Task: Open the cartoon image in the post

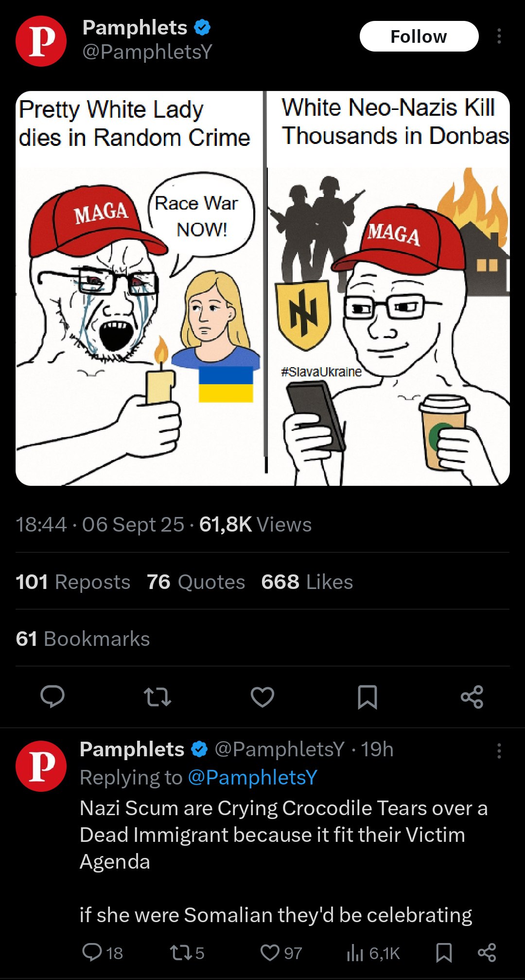Action: [x=262, y=288]
